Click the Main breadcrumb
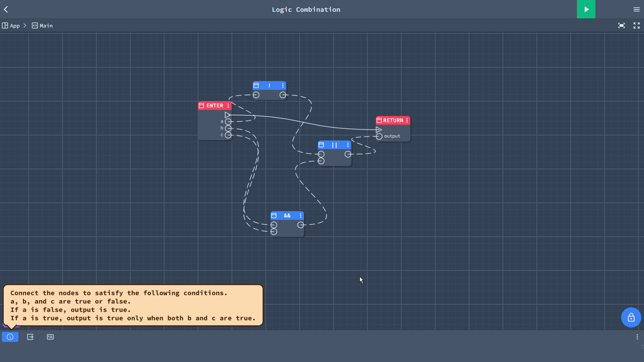This screenshot has width=644, height=362. click(42, 25)
